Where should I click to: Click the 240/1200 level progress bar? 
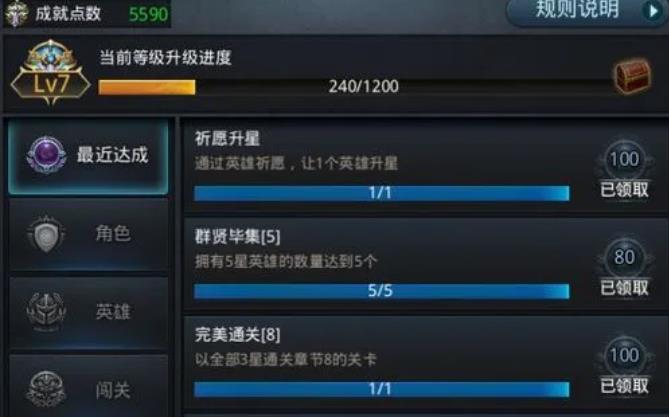(x=356, y=87)
